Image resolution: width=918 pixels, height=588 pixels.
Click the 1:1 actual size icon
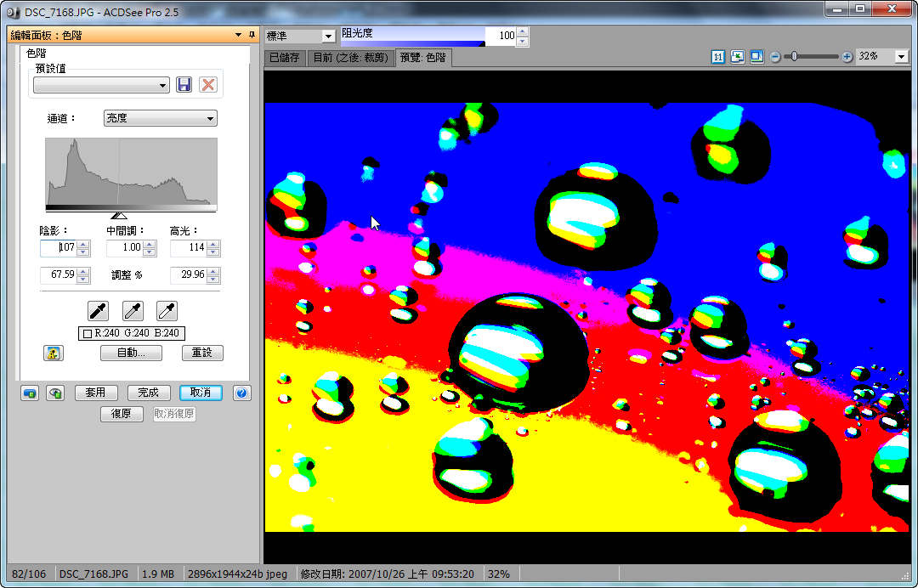tap(718, 57)
